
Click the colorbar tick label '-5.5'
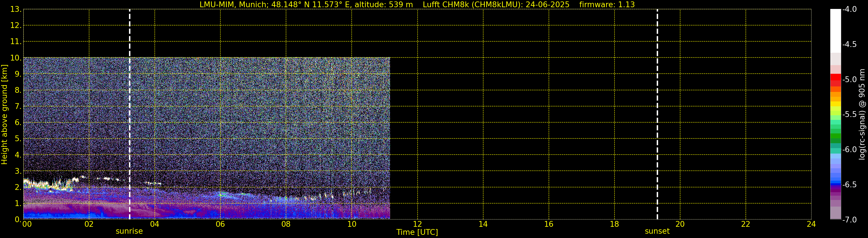(849, 115)
